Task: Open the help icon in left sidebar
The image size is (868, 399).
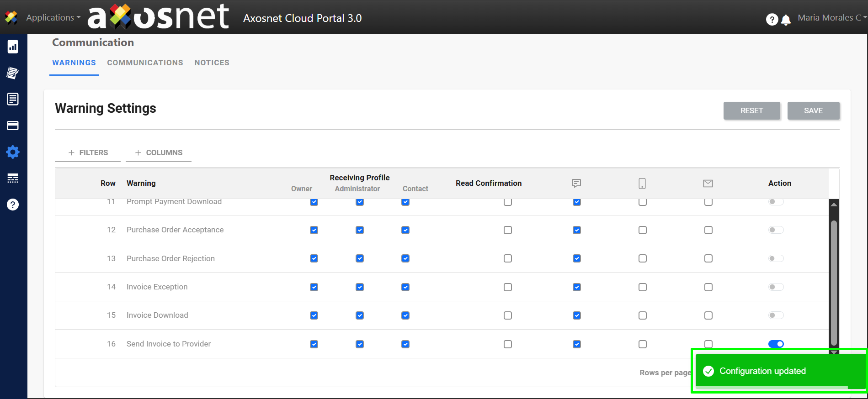Action: tap(13, 205)
